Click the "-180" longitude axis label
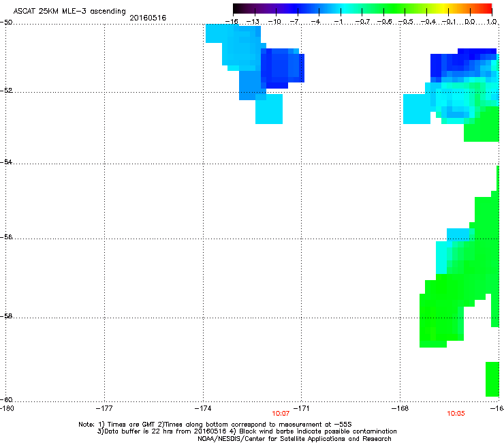The image size is (504, 443). point(7,408)
